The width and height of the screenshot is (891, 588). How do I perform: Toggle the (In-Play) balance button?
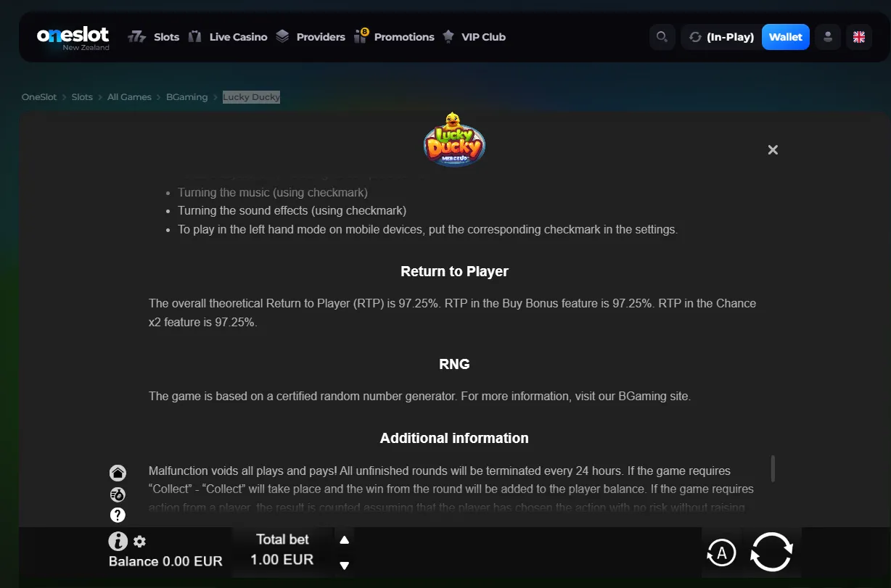pos(721,37)
